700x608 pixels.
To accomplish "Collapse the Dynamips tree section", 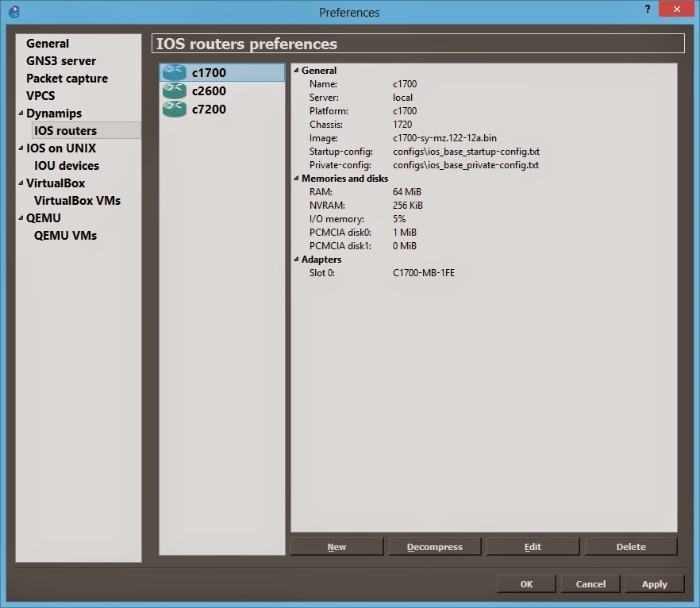I will (21, 114).
